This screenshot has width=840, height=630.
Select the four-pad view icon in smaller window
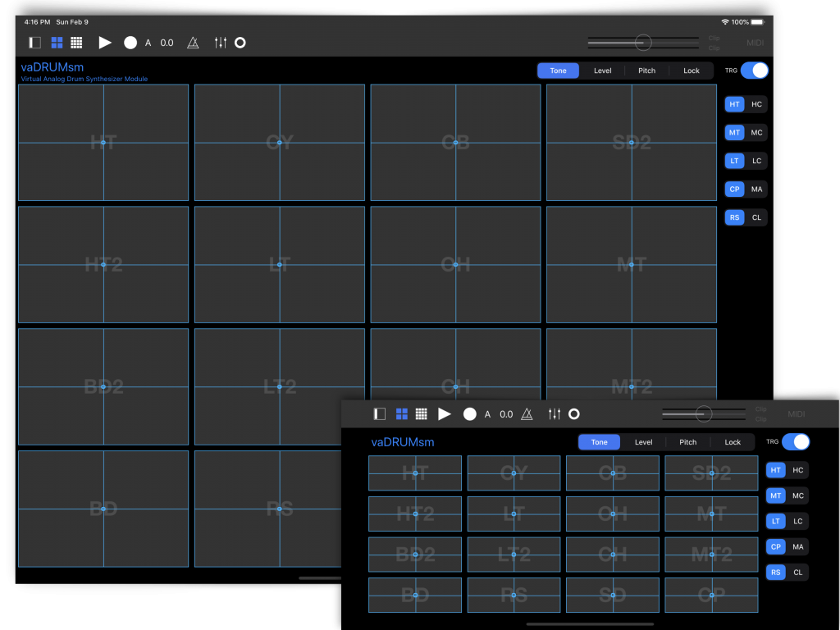pyautogui.click(x=402, y=414)
